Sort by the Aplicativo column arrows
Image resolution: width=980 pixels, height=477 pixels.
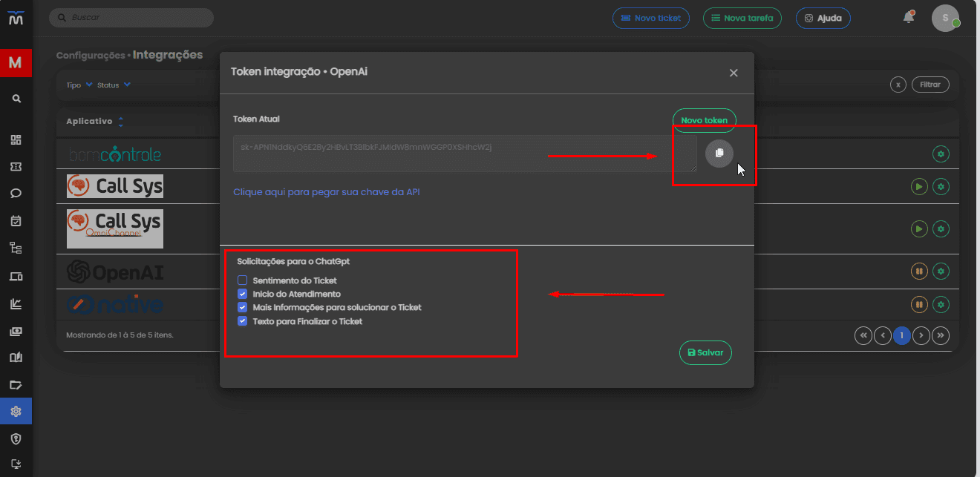point(121,121)
